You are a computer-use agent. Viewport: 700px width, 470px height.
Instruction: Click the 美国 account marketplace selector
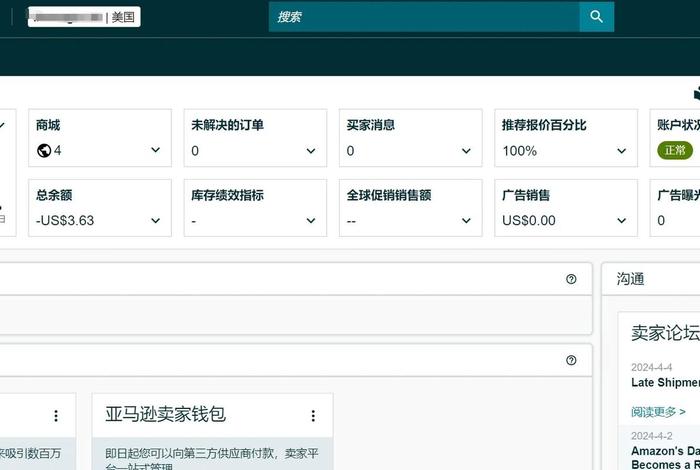(124, 18)
